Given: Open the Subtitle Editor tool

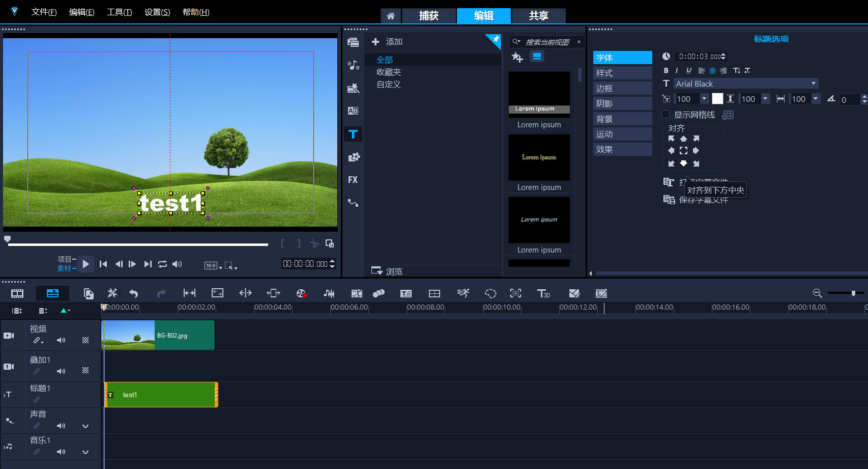Looking at the screenshot, I should pyautogui.click(x=406, y=293).
